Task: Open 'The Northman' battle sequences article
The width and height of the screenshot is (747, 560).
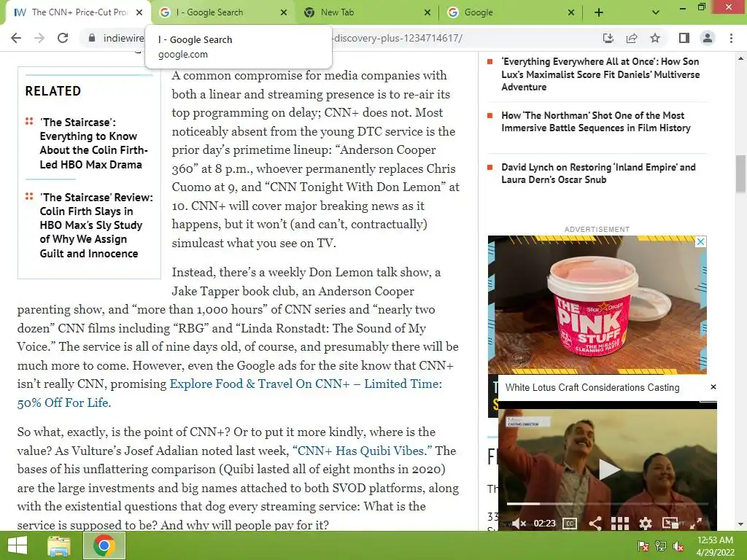Action: tap(595, 122)
